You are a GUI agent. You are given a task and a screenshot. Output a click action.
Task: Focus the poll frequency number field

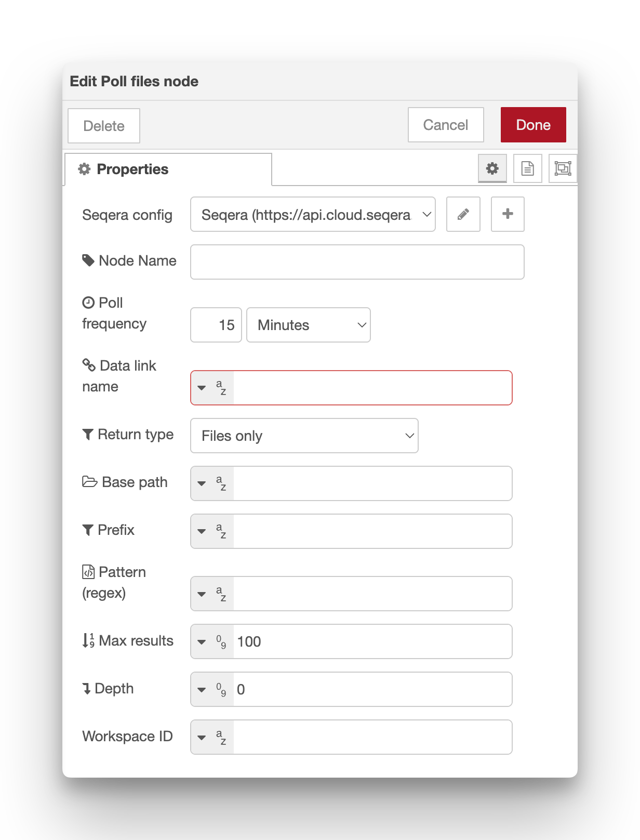point(216,325)
